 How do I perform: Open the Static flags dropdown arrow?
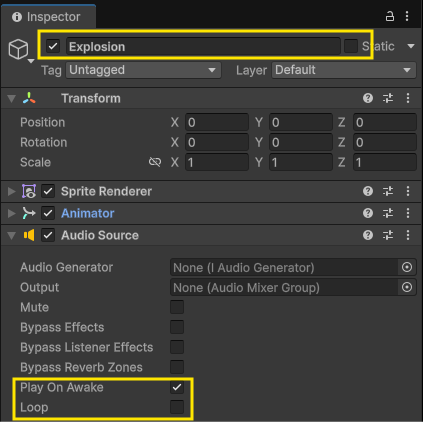[411, 46]
